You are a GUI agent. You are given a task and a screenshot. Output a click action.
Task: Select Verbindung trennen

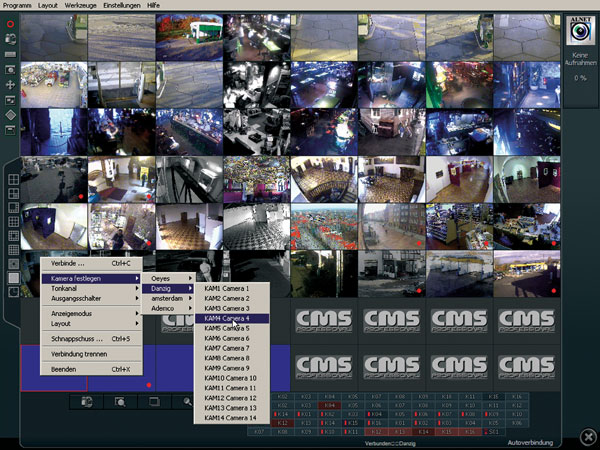[91, 354]
